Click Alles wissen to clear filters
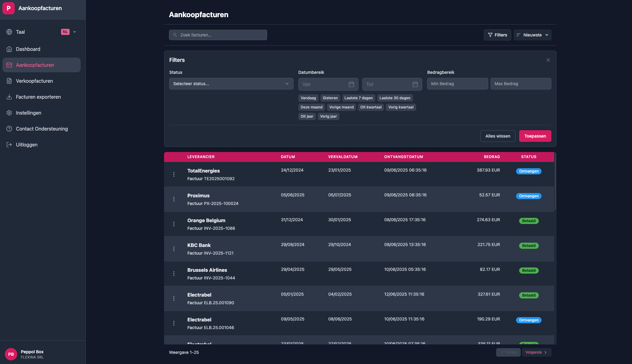632x364 pixels. tap(498, 136)
